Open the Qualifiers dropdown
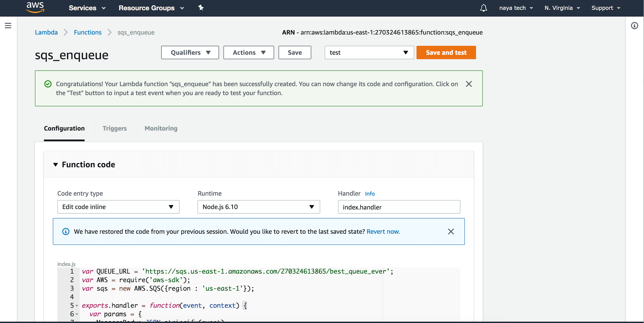Image resolution: width=644 pixels, height=323 pixels. pyautogui.click(x=190, y=53)
